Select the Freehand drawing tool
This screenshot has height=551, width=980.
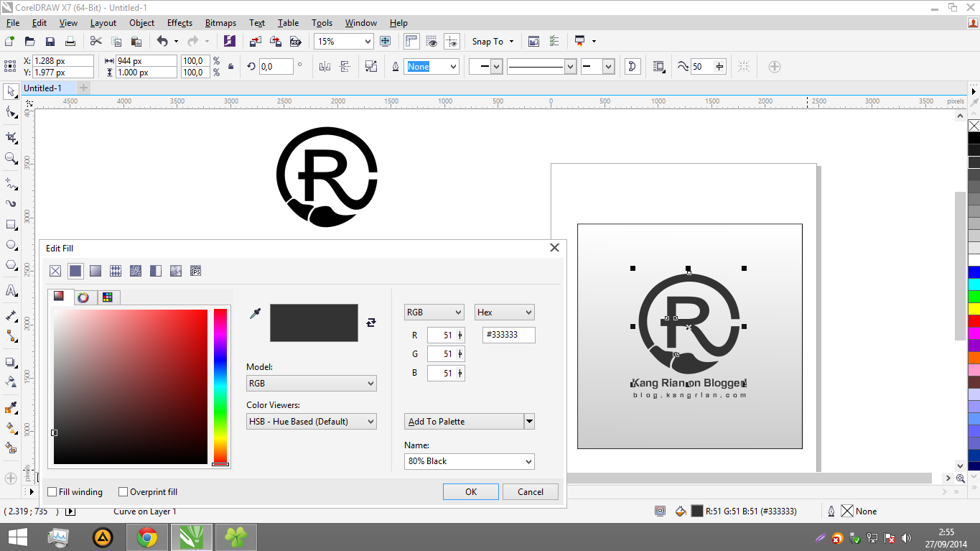pos(11,182)
